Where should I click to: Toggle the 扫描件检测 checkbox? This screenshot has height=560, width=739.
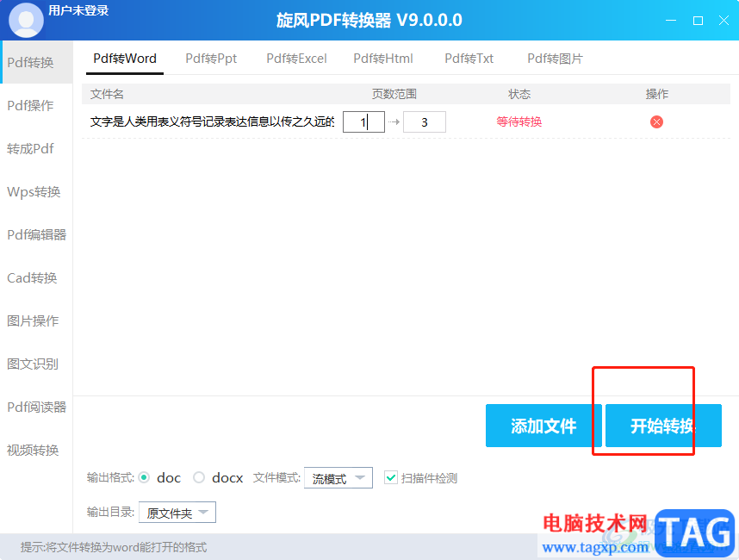391,477
